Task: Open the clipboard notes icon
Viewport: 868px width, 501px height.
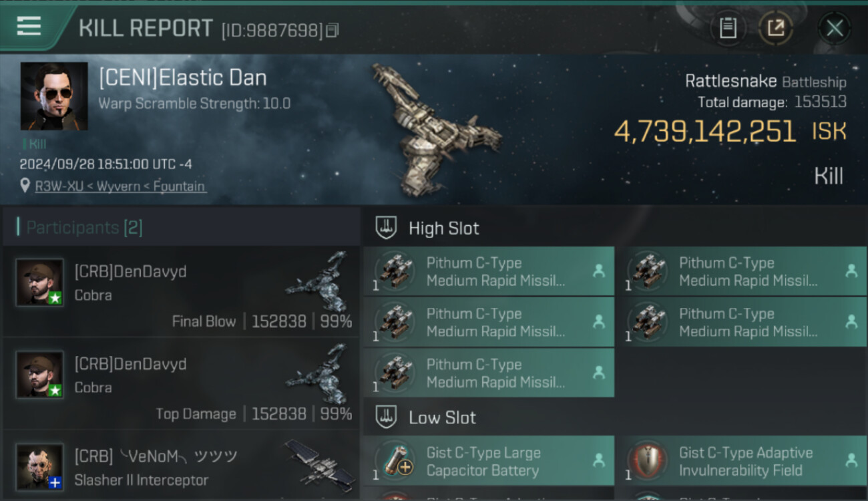Action: tap(728, 28)
